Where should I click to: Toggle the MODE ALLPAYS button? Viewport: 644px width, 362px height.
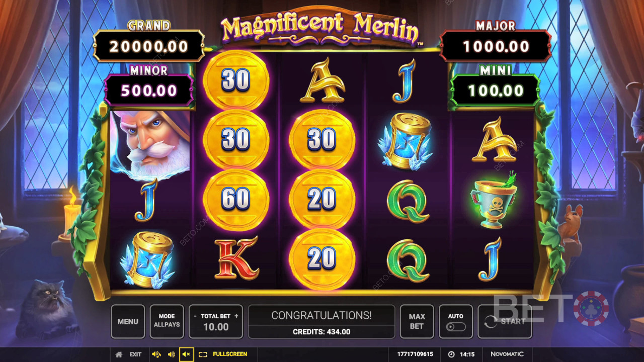167,321
